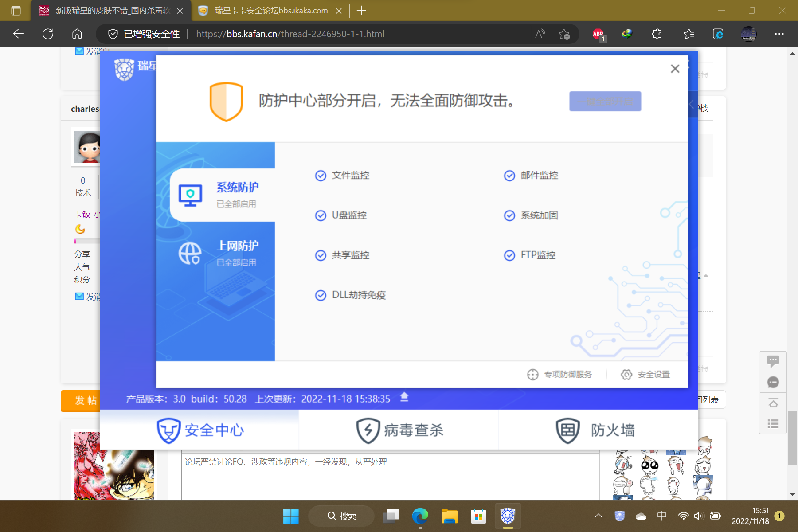798x532 pixels.
Task: Toggle the 邮件监控 check
Action: (509, 176)
